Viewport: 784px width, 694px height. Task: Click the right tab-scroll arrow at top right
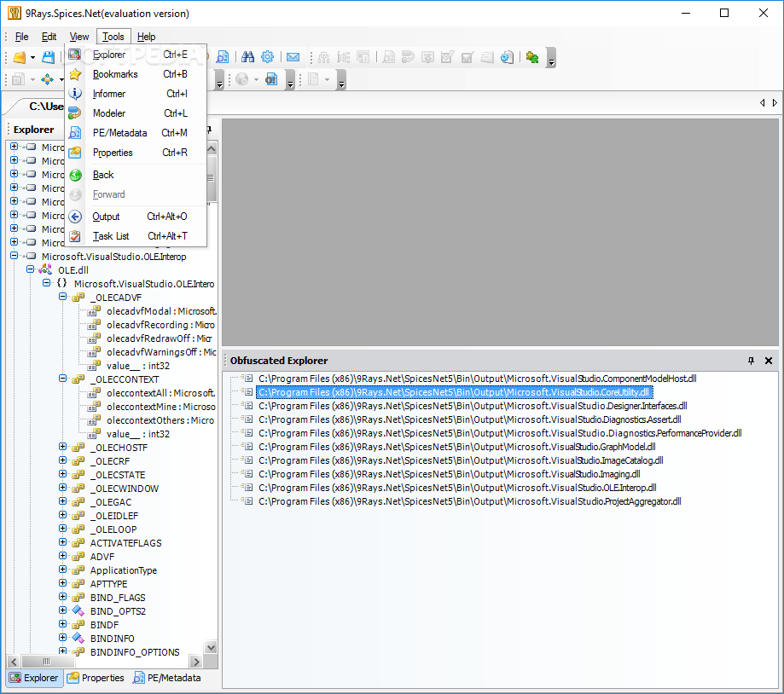[x=775, y=103]
